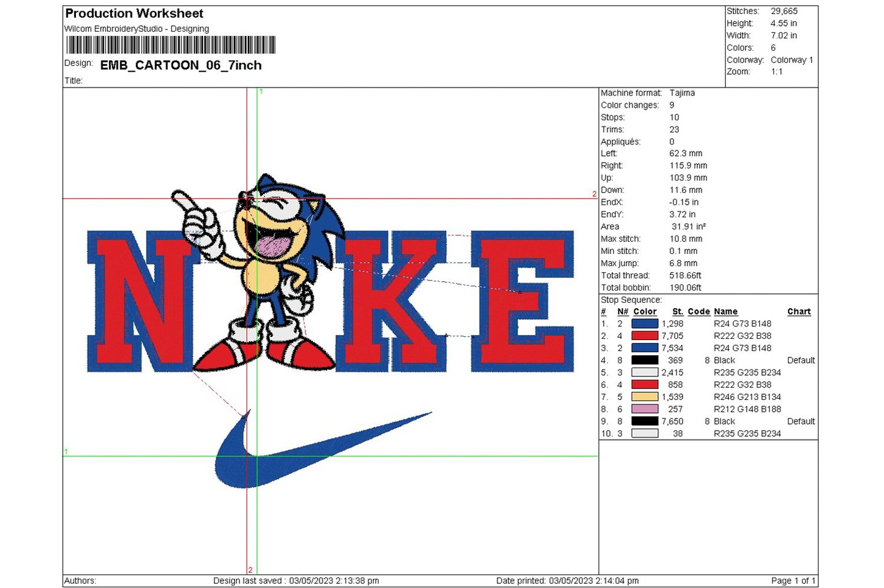Click the black swatch with 369 stitches
The width and height of the screenshot is (884, 588).
pos(645,360)
